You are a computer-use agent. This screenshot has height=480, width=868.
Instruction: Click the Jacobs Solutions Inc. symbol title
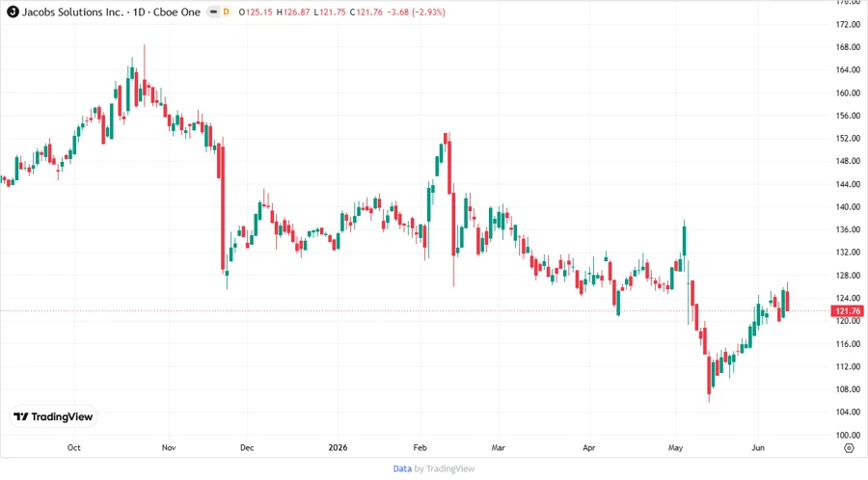[72, 13]
